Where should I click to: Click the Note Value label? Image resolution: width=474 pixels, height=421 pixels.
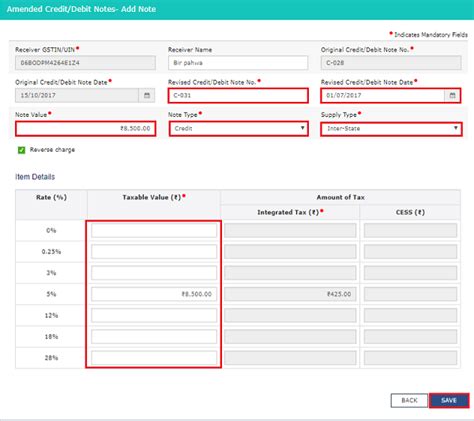(31, 115)
